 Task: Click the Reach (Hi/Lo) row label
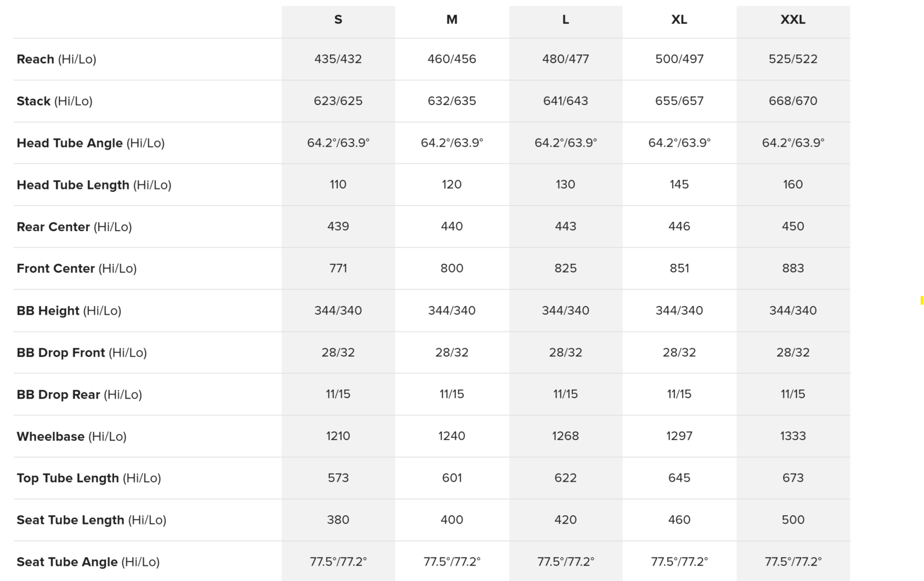(57, 59)
